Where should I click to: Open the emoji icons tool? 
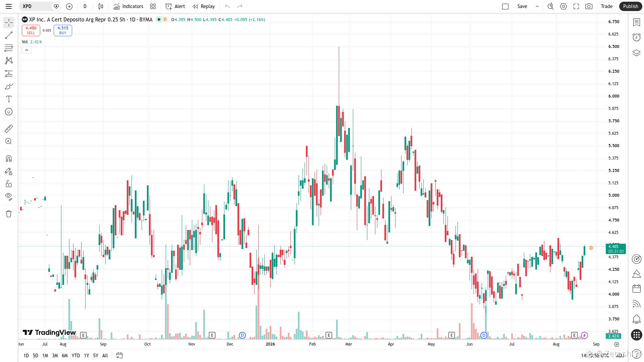click(9, 112)
